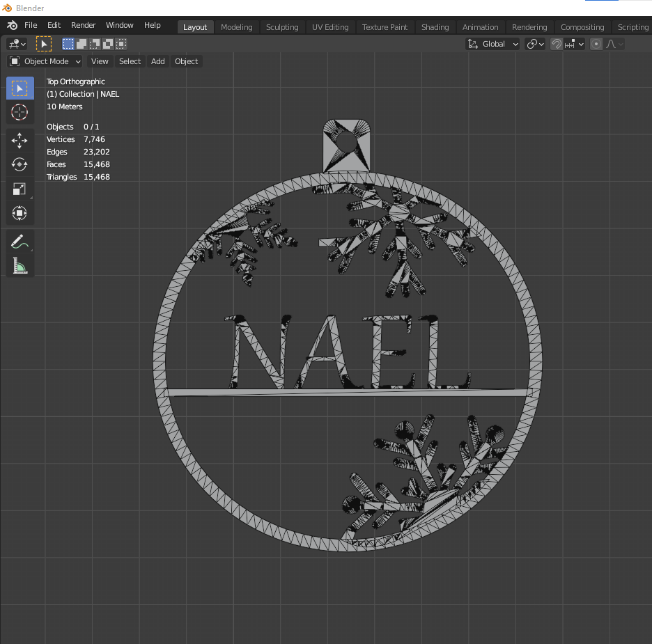
Task: Choose the Move tool
Action: click(20, 141)
